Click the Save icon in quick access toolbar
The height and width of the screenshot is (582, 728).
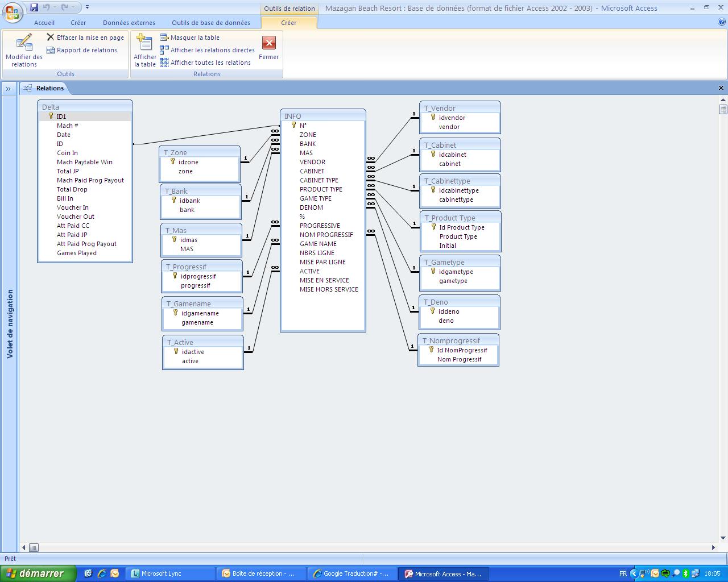coord(34,7)
